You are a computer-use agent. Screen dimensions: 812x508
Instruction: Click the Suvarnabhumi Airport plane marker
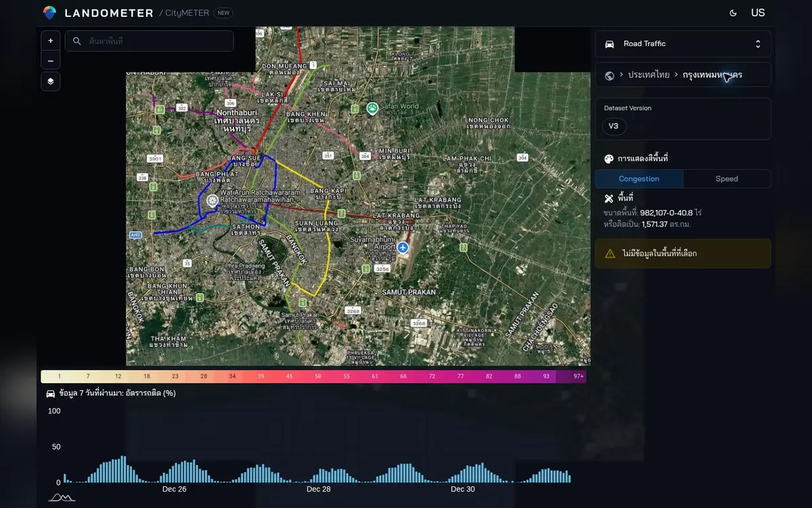(x=403, y=247)
